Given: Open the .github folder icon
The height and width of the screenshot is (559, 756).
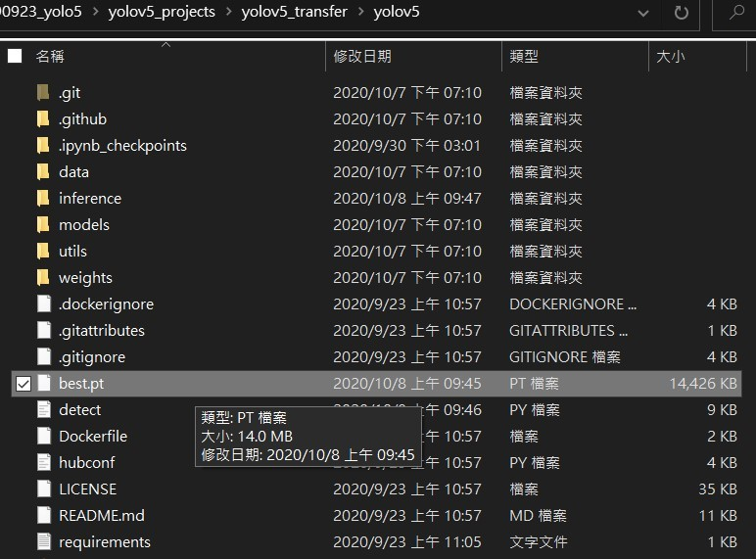Looking at the screenshot, I should click(43, 118).
